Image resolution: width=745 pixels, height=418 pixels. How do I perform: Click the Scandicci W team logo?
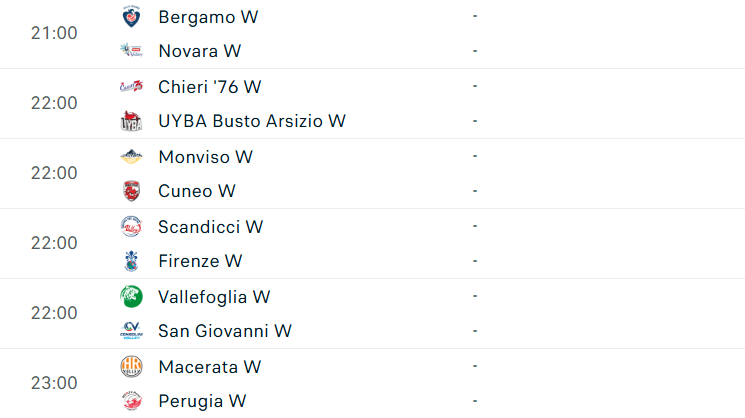click(131, 227)
